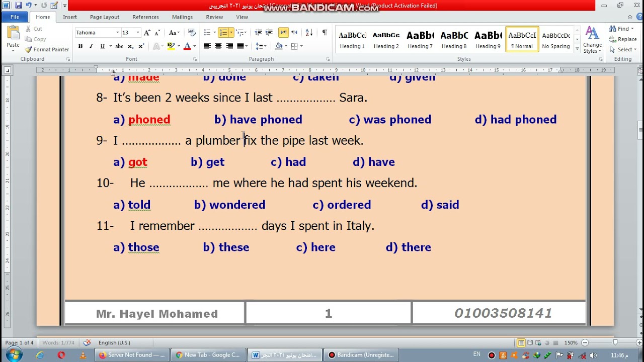This screenshot has width=644, height=362.
Task: Open the Paste options dropdown arrow
Action: click(13, 51)
